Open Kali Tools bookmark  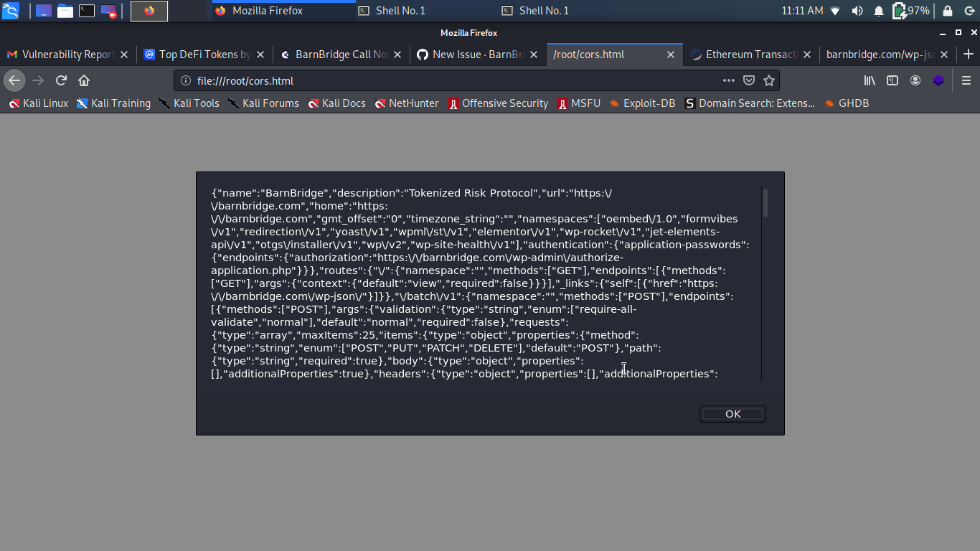click(x=189, y=103)
